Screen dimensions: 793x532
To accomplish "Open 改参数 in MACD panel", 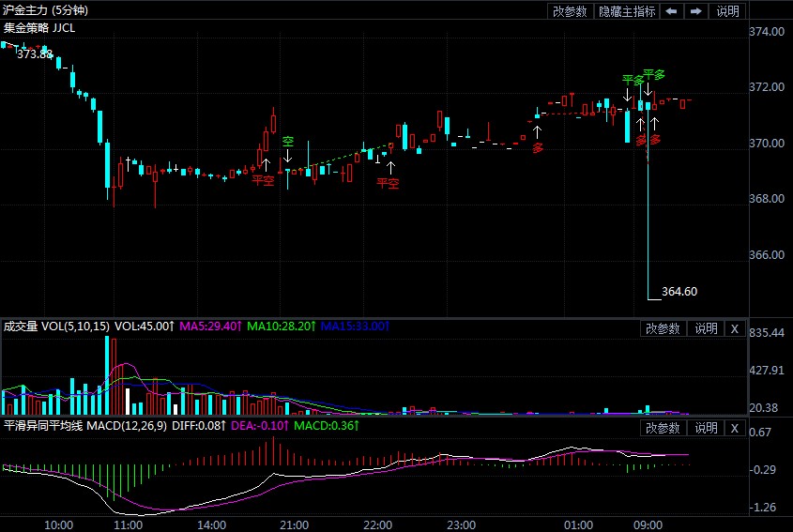I will tap(663, 428).
